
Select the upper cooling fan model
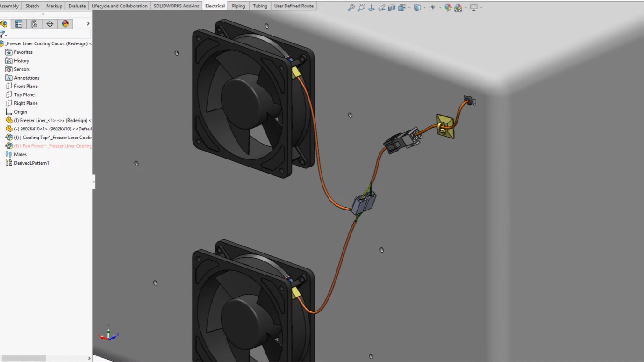pyautogui.click(x=252, y=98)
